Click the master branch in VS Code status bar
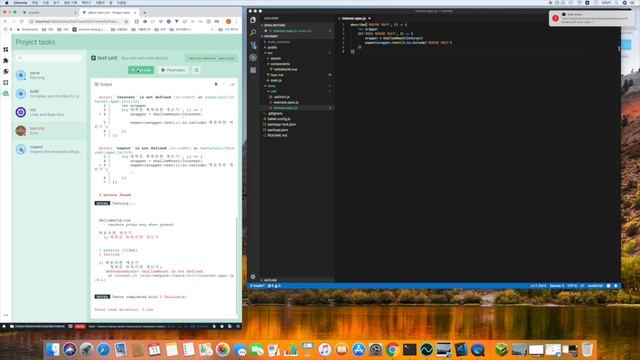Viewport: 640px width, 360px height. pos(257,286)
